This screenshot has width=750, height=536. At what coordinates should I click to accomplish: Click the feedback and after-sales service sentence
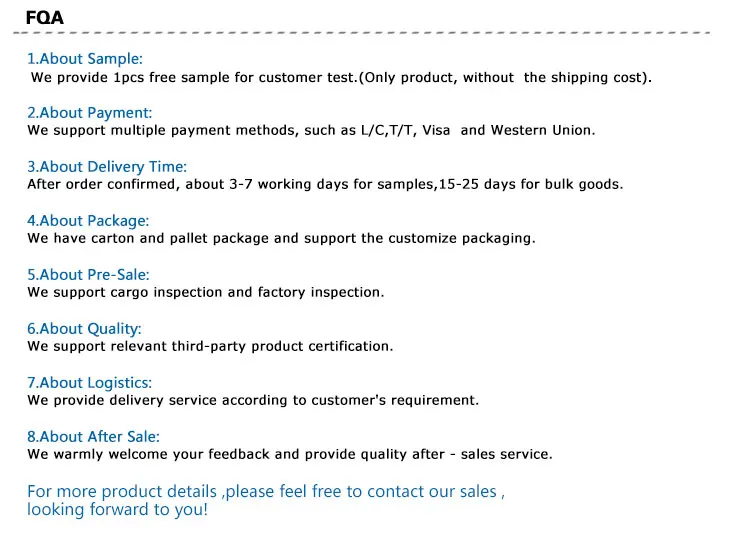(x=289, y=455)
